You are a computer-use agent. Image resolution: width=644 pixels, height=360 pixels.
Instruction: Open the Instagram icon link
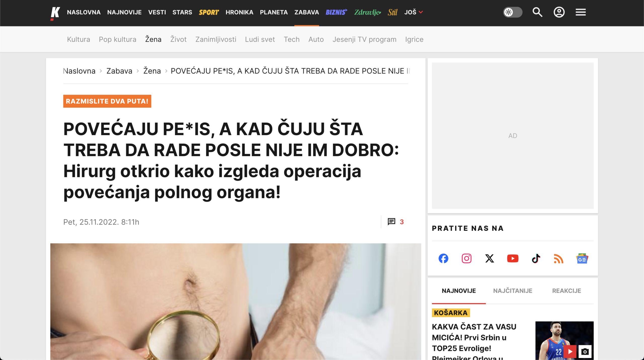[466, 258]
